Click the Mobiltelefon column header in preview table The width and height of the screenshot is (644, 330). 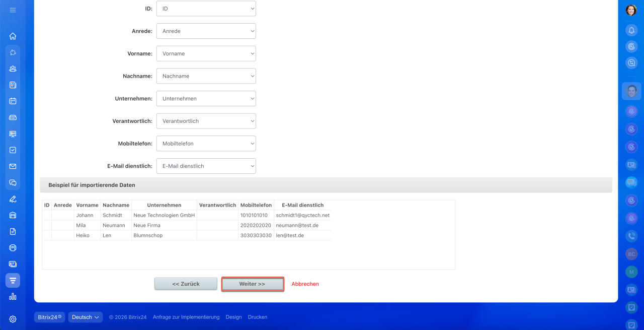pos(256,205)
